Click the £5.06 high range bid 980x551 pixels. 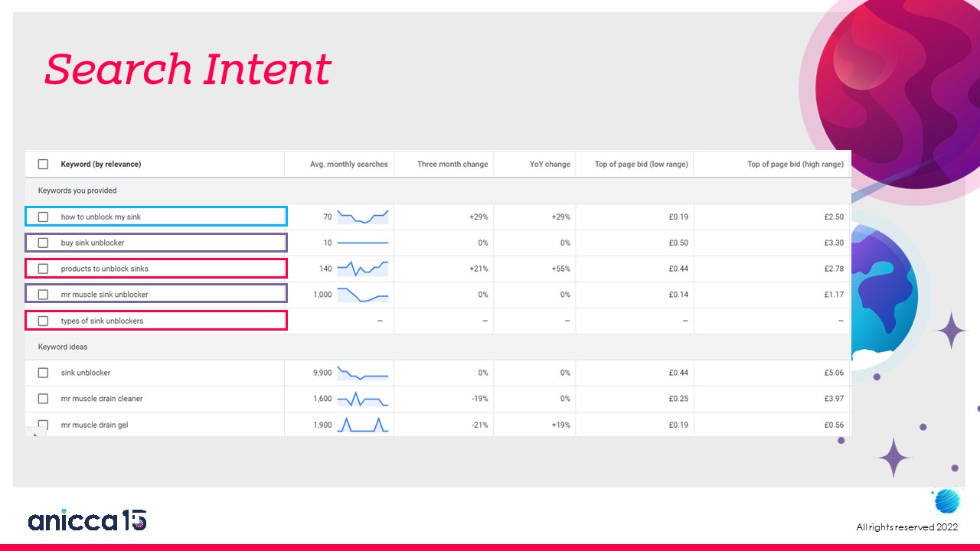click(834, 373)
